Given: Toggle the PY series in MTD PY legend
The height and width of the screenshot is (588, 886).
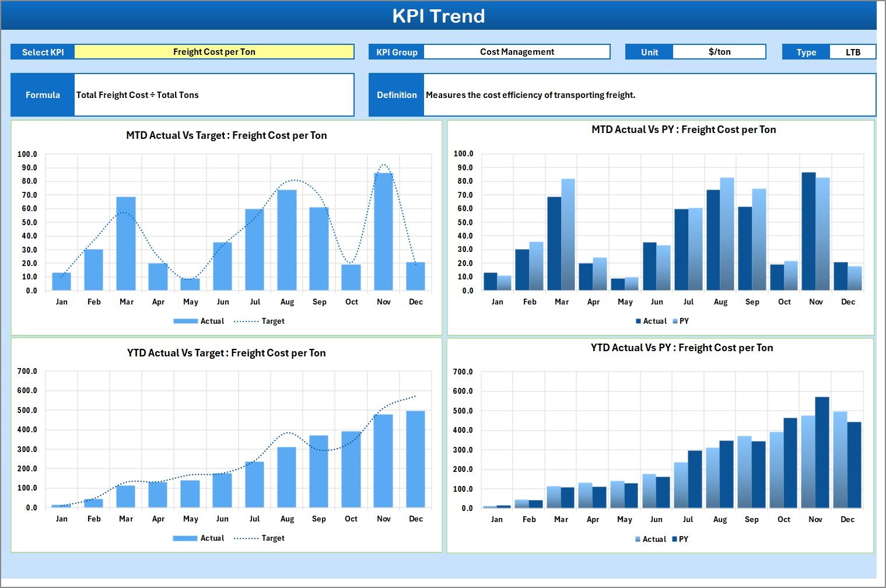Looking at the screenshot, I should coord(683,321).
